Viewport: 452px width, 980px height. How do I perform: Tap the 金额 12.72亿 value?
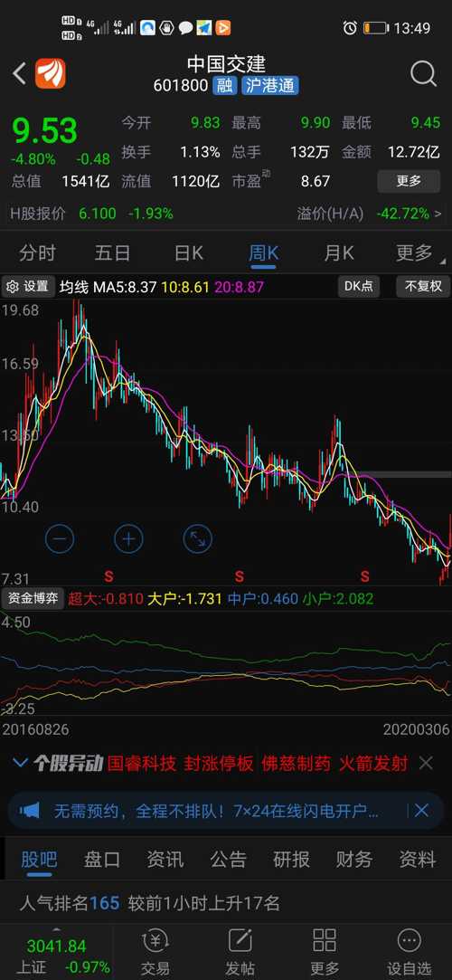413,152
